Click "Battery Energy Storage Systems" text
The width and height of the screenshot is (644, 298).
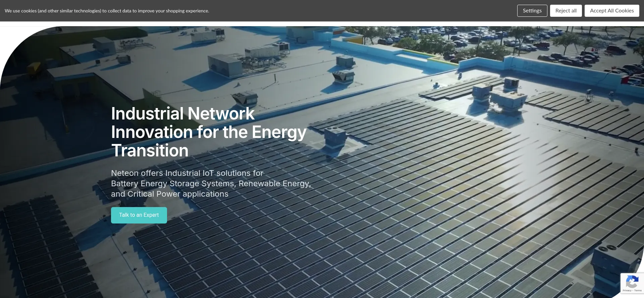[x=172, y=184]
